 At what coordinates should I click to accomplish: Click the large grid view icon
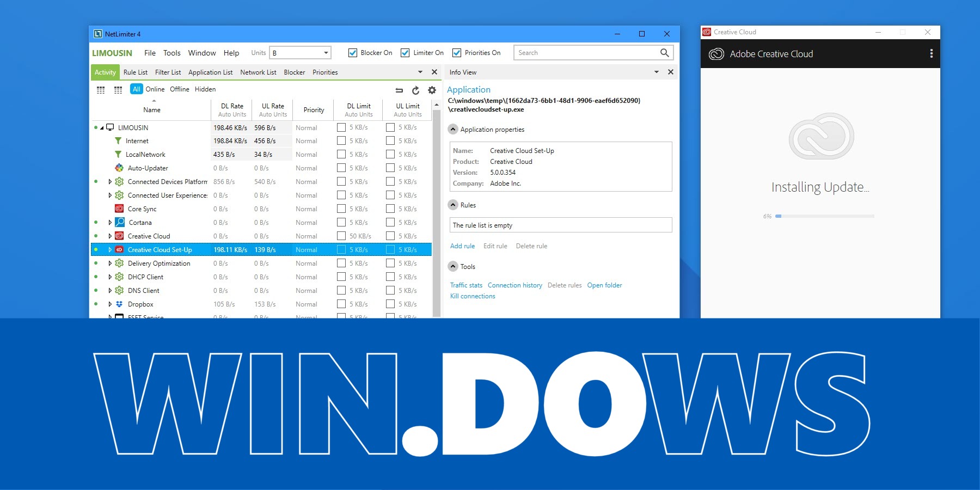point(118,90)
